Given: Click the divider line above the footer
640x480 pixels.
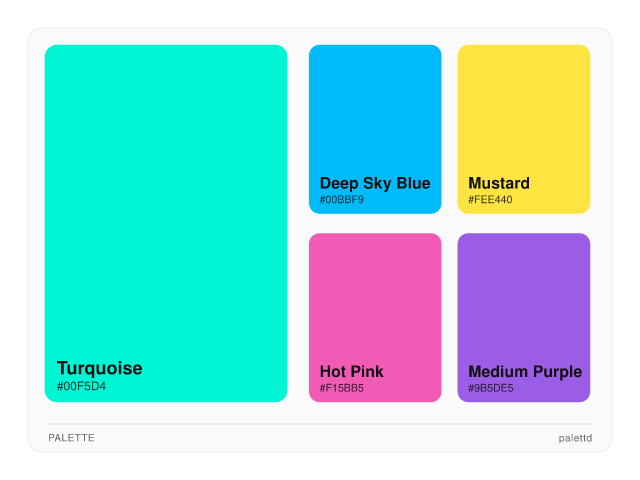Looking at the screenshot, I should [320, 424].
